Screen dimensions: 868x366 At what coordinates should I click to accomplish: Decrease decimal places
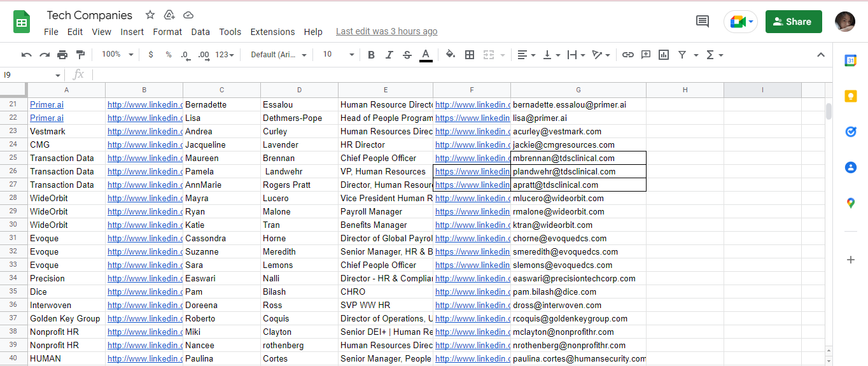tap(185, 55)
